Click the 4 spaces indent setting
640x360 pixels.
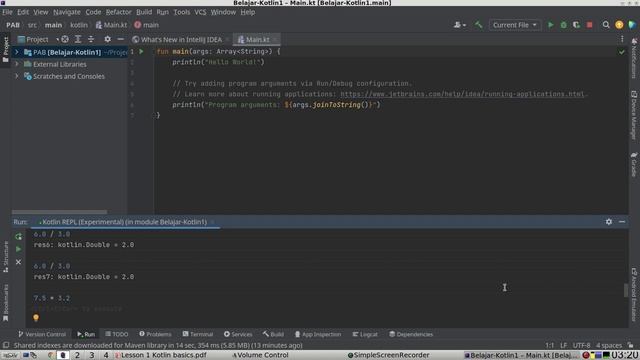tap(609, 345)
